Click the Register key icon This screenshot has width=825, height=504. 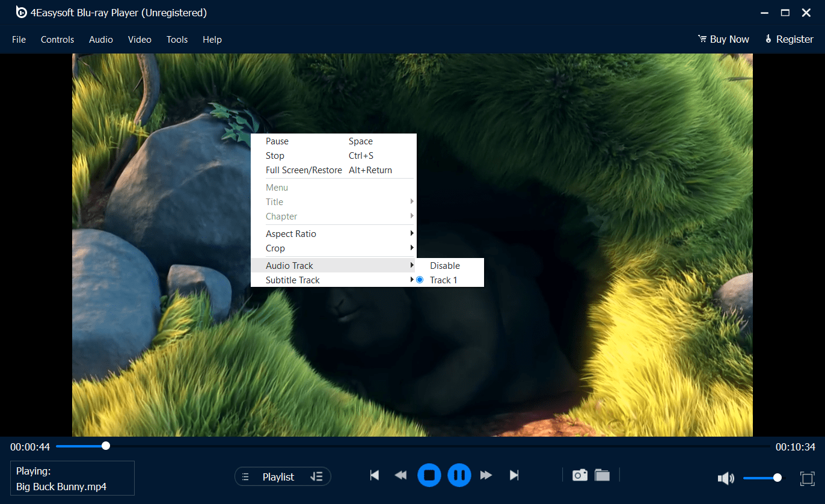pos(768,39)
